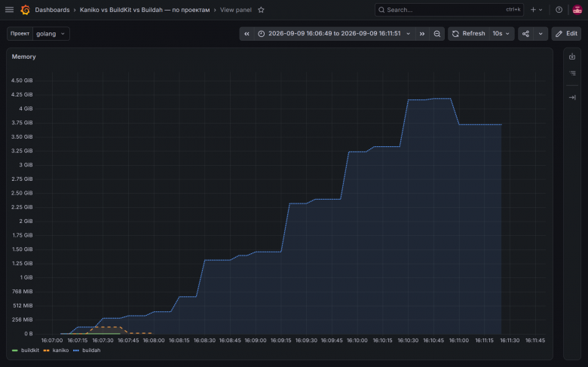Click the 16:07:00 x-axis time label

(52, 341)
